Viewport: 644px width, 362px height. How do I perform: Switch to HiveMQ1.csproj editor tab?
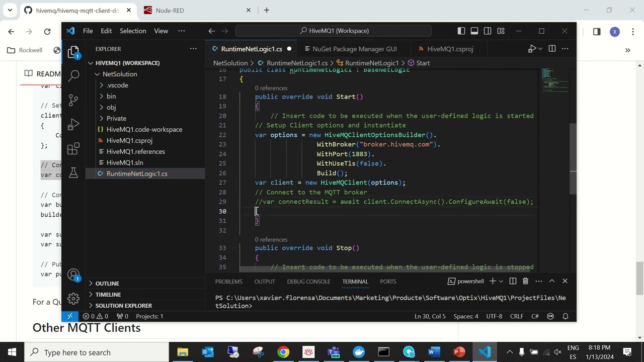450,49
